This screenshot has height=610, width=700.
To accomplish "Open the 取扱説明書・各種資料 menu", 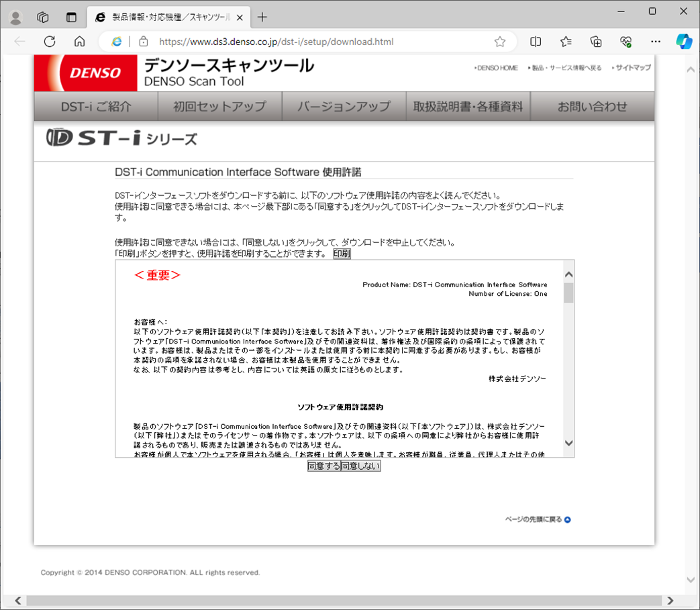I will (468, 106).
